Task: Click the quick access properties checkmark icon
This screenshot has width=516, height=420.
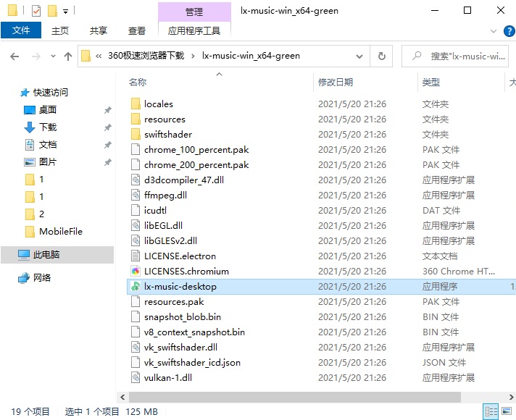Action: tap(36, 11)
